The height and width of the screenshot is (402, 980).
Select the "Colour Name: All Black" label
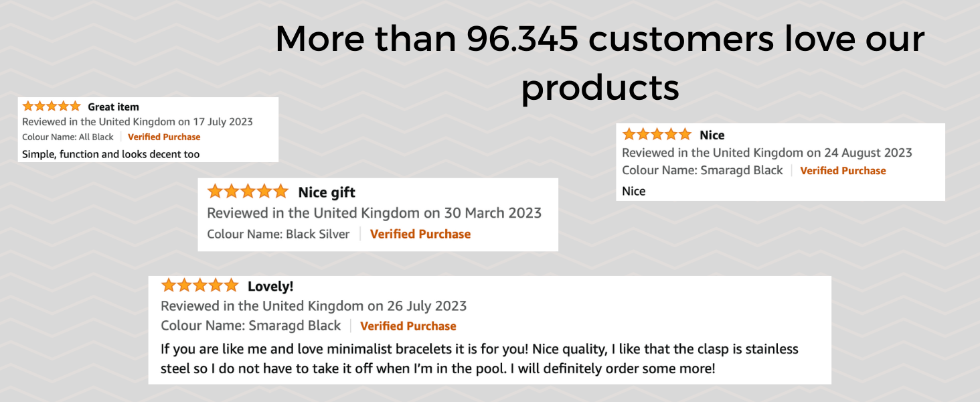[68, 137]
